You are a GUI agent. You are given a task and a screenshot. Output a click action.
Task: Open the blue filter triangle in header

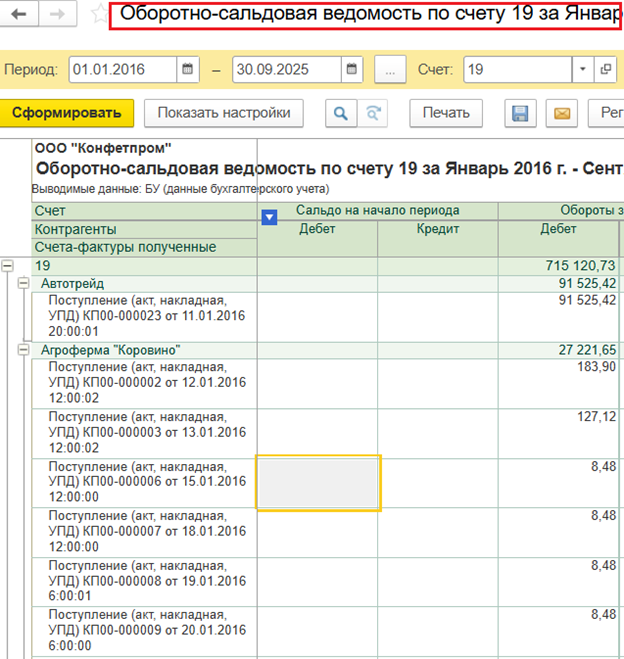click(x=269, y=217)
